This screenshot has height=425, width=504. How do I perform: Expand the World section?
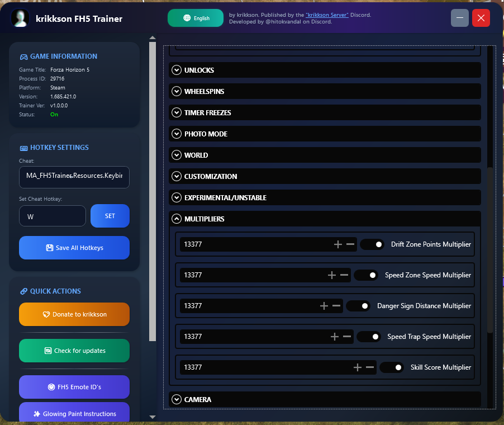(325, 155)
